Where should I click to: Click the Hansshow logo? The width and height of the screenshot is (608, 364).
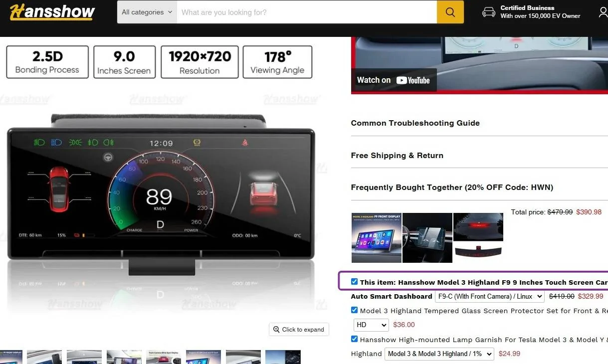pyautogui.click(x=52, y=11)
